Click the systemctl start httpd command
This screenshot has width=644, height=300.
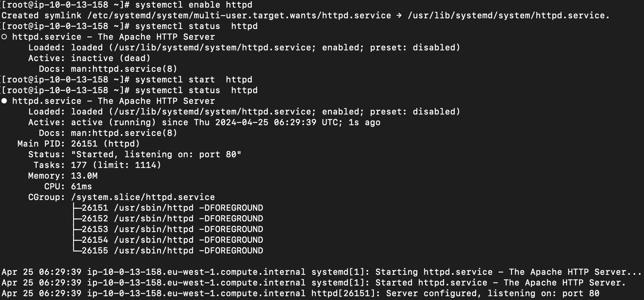pyautogui.click(x=193, y=80)
